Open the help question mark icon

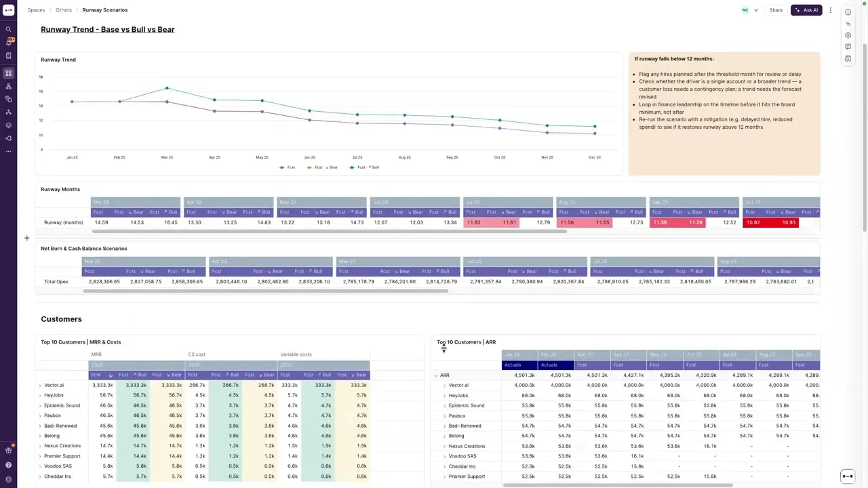click(x=8, y=465)
